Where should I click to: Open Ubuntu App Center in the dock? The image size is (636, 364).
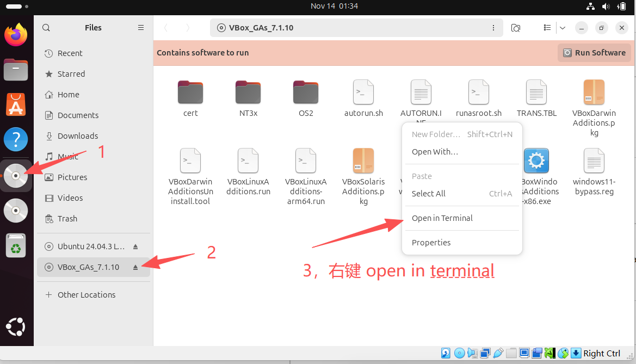[x=16, y=104]
